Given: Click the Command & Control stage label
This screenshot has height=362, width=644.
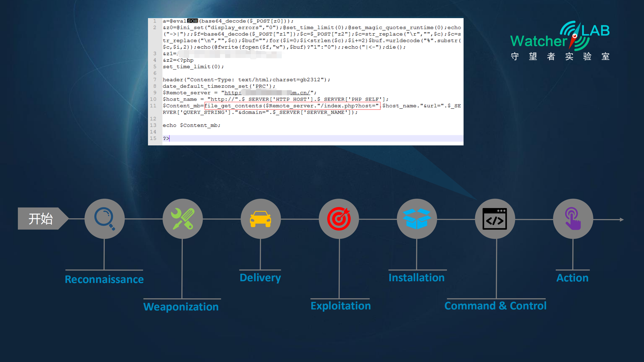Looking at the screenshot, I should tap(495, 305).
